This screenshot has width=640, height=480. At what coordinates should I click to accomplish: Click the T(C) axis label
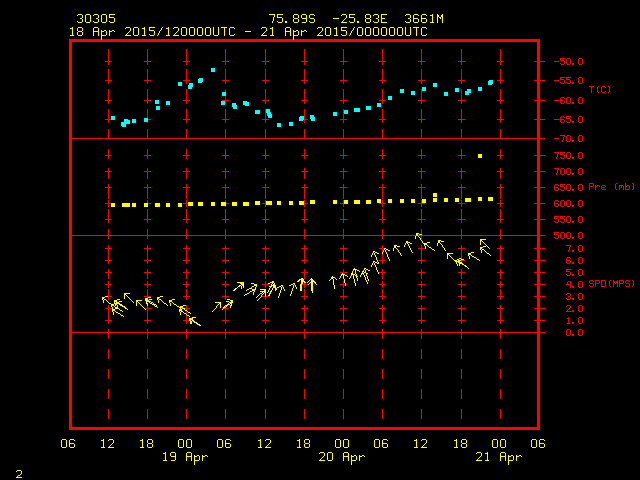[x=600, y=89]
